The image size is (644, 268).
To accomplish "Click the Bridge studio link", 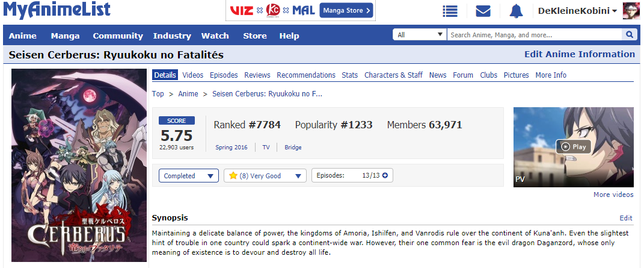I will click(x=293, y=147).
